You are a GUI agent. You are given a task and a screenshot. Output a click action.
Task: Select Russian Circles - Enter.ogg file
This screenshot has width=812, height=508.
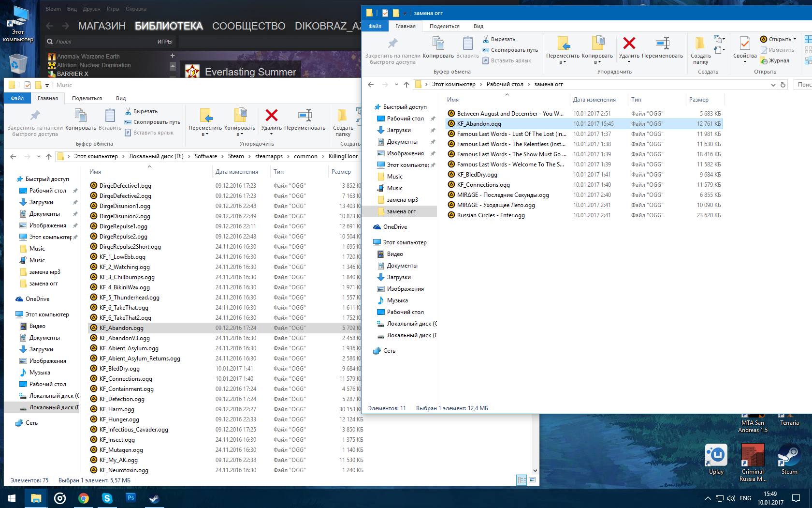(585, 215)
